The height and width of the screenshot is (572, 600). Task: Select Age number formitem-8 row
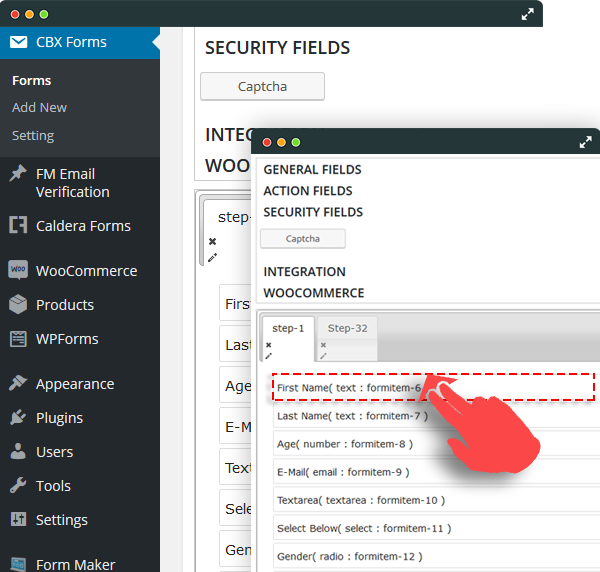tap(436, 444)
